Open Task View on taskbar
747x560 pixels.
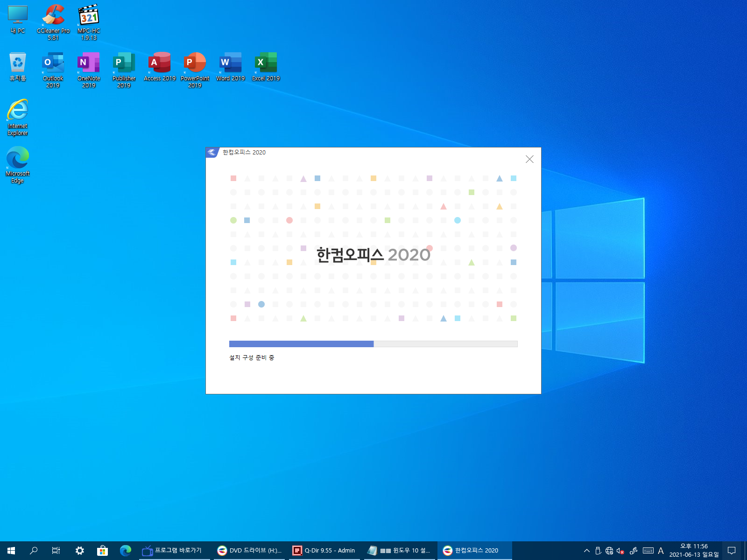pyautogui.click(x=56, y=551)
